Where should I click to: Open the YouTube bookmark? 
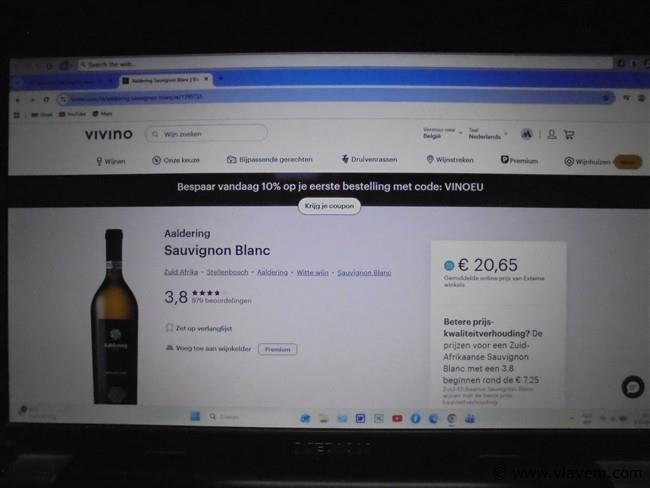coord(72,114)
